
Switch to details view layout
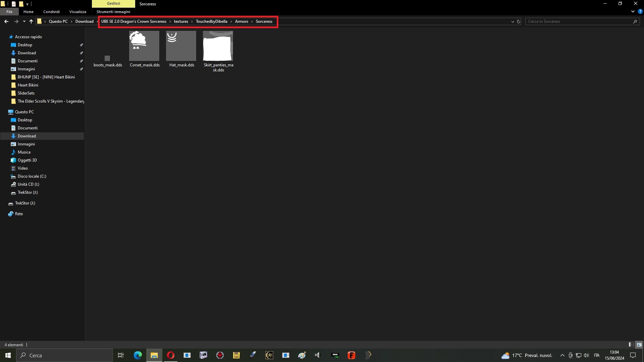click(631, 345)
